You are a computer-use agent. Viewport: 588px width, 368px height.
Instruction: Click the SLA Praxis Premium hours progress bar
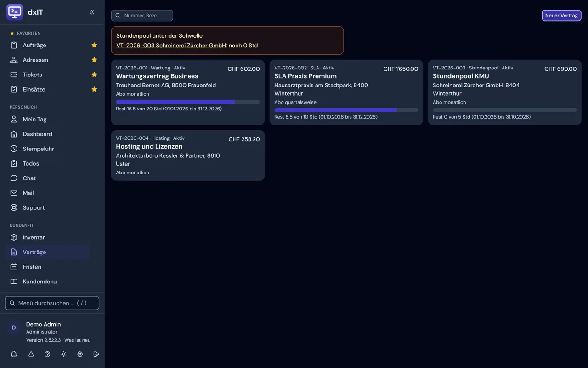pos(346,110)
